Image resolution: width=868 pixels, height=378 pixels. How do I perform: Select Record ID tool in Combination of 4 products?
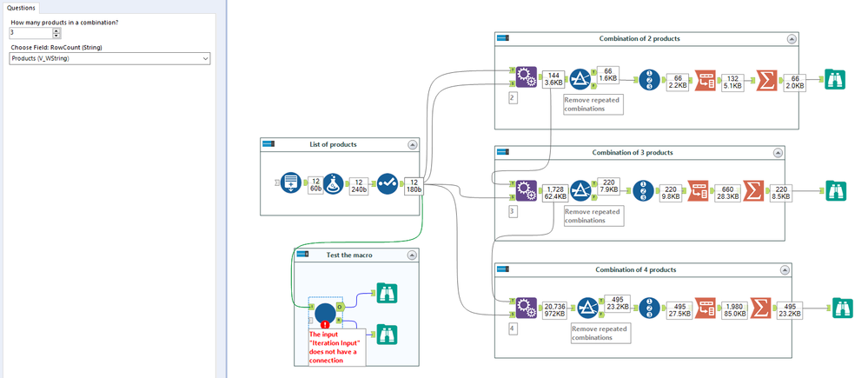(649, 308)
